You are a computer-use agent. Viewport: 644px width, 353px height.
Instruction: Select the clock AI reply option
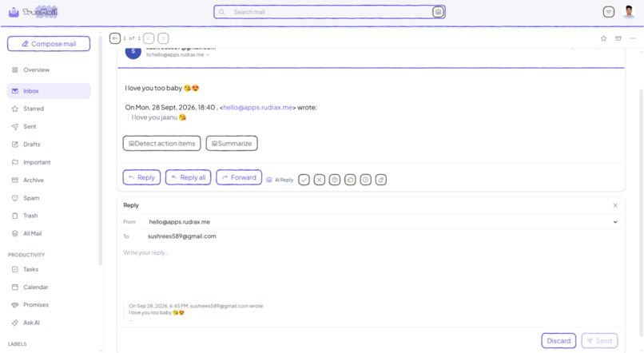coord(365,180)
